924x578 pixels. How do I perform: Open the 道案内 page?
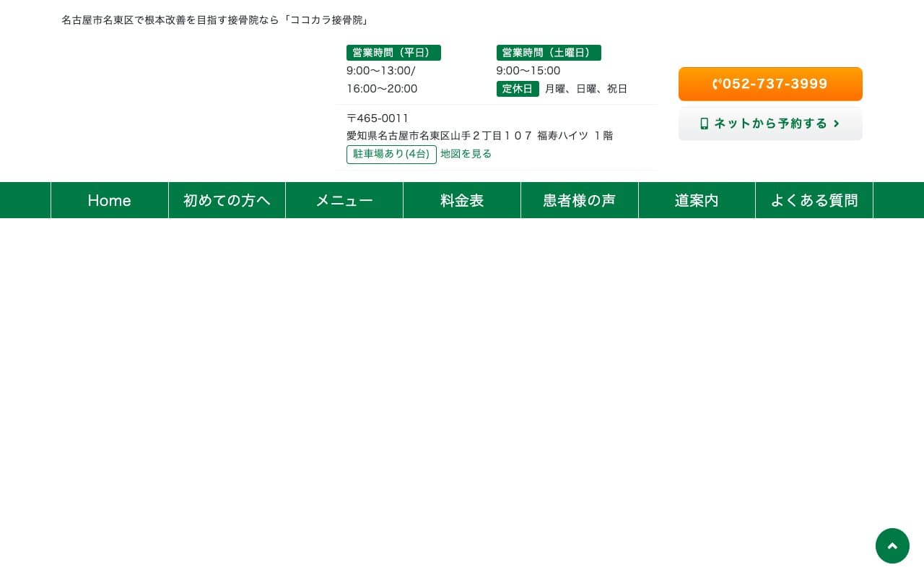(697, 200)
